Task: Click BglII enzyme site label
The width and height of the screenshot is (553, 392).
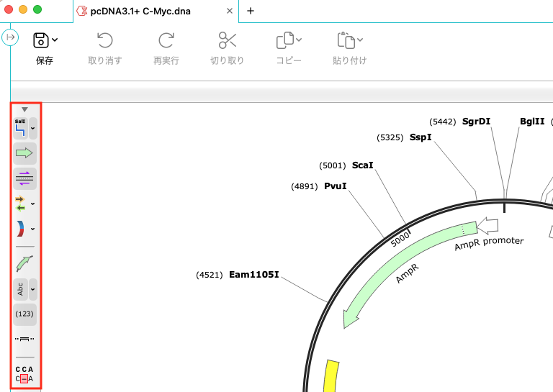Action: click(532, 121)
